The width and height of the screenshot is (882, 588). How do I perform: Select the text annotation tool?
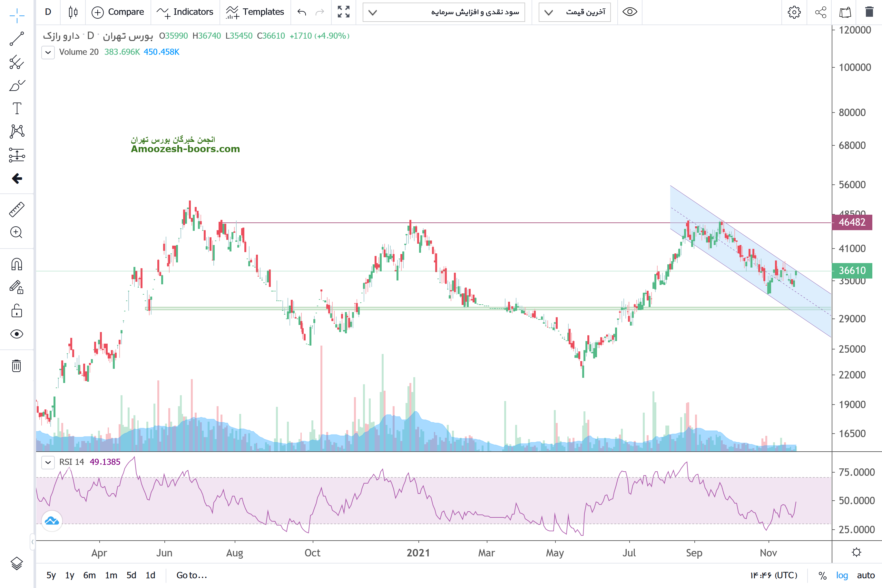click(16, 108)
